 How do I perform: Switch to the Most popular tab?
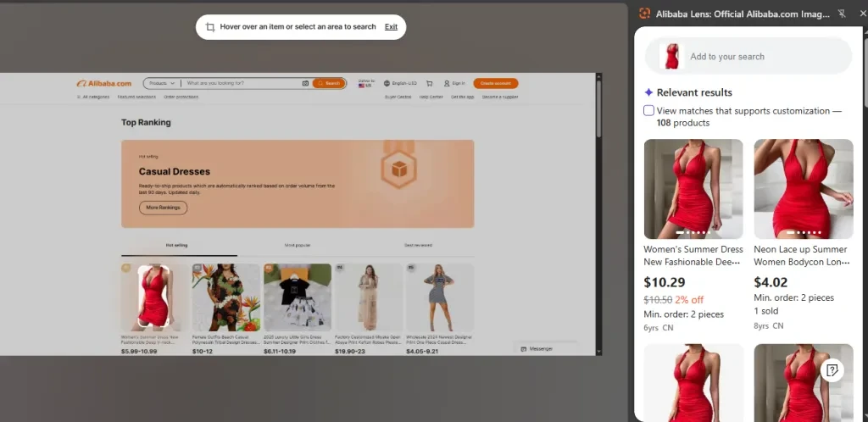tap(298, 245)
